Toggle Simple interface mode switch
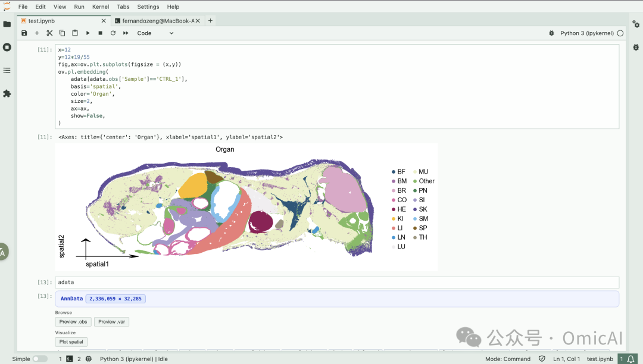The width and height of the screenshot is (643, 364). point(40,359)
